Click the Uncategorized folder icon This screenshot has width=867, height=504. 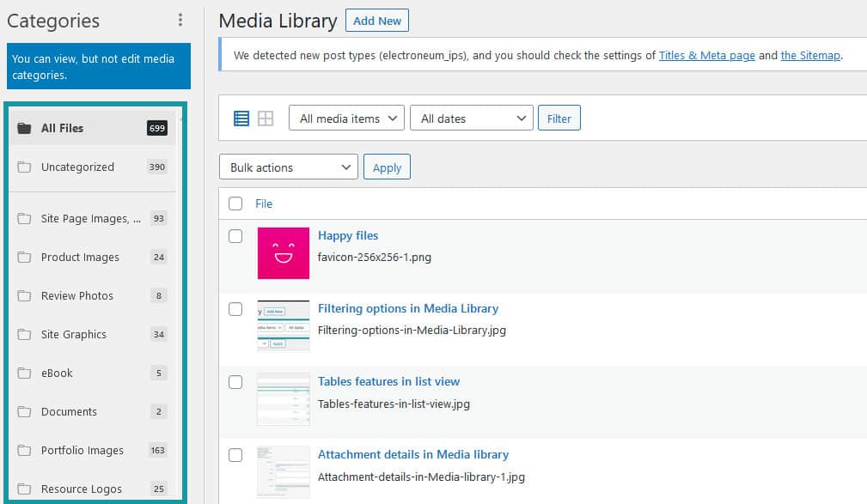click(24, 167)
